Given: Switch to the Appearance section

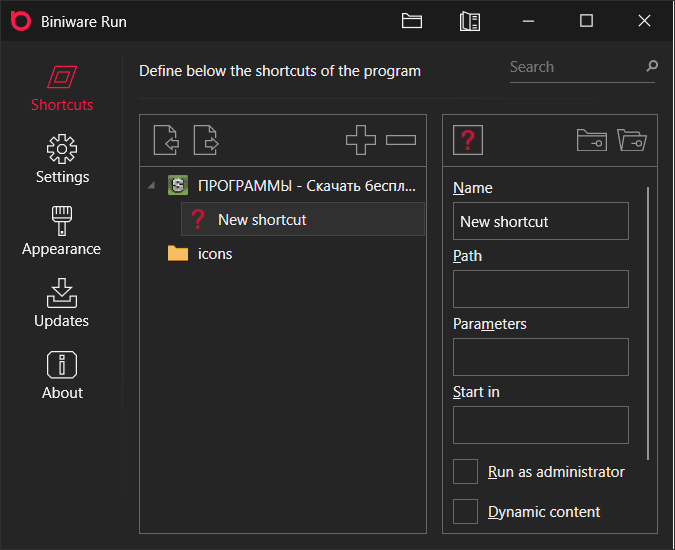Looking at the screenshot, I should point(62,232).
